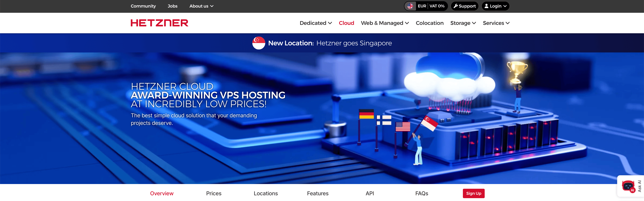Open the Login dropdown

pyautogui.click(x=496, y=6)
